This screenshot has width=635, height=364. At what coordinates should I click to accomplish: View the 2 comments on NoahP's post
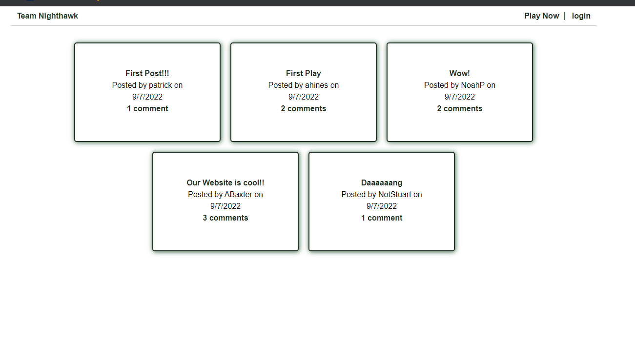pyautogui.click(x=459, y=108)
